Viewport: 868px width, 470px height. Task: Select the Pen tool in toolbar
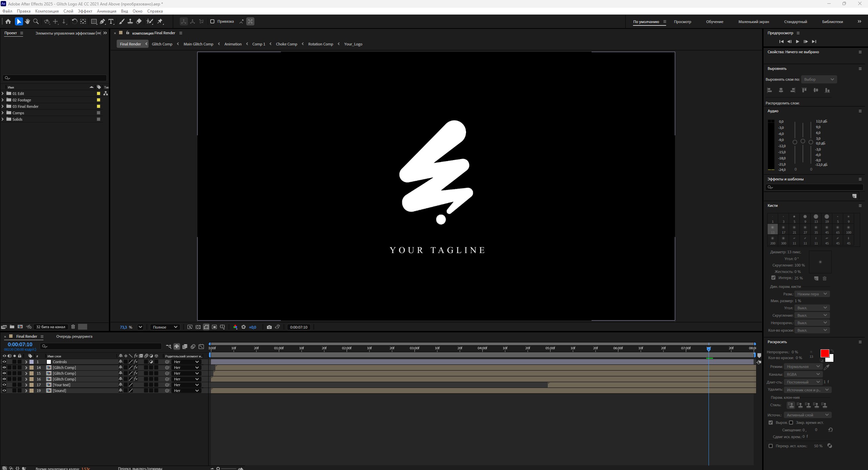(102, 21)
